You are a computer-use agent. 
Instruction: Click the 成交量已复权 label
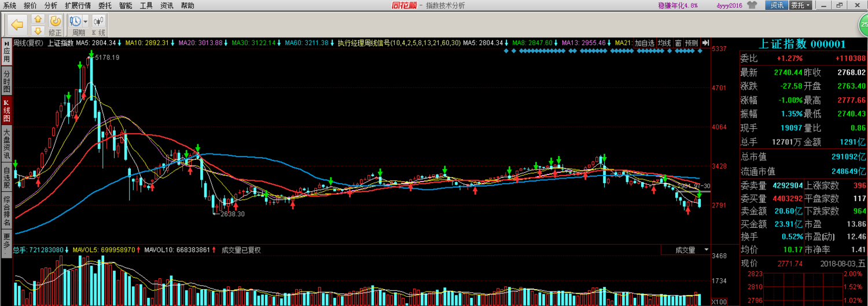click(x=241, y=250)
